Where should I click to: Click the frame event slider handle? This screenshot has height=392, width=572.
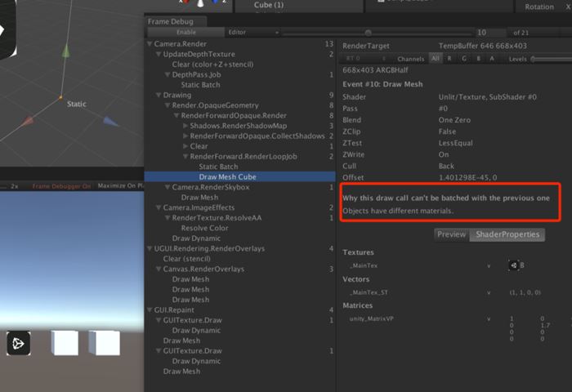click(368, 33)
